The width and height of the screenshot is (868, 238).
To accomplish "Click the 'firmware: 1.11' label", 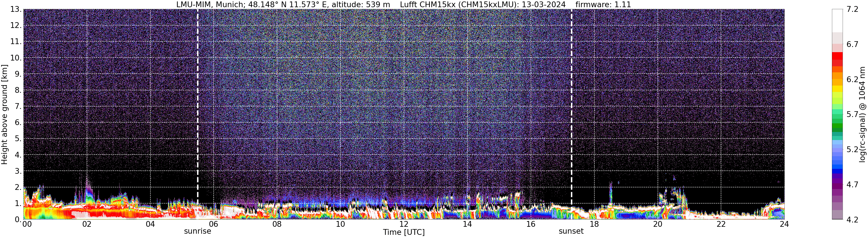I will 603,5.
